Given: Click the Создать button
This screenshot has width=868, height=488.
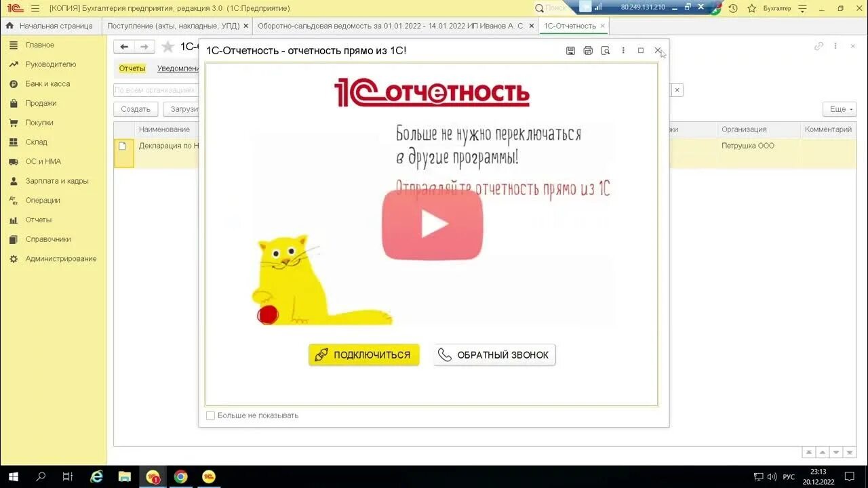Looking at the screenshot, I should tap(136, 109).
